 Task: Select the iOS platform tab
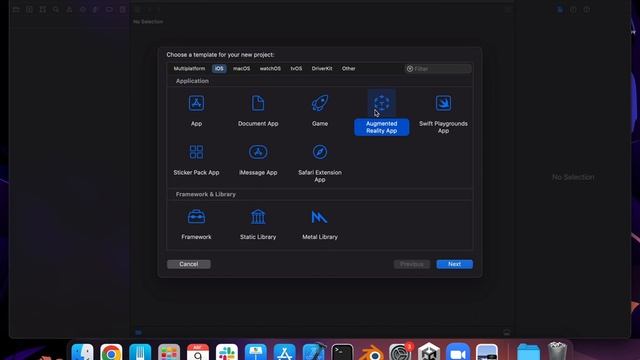tap(219, 69)
